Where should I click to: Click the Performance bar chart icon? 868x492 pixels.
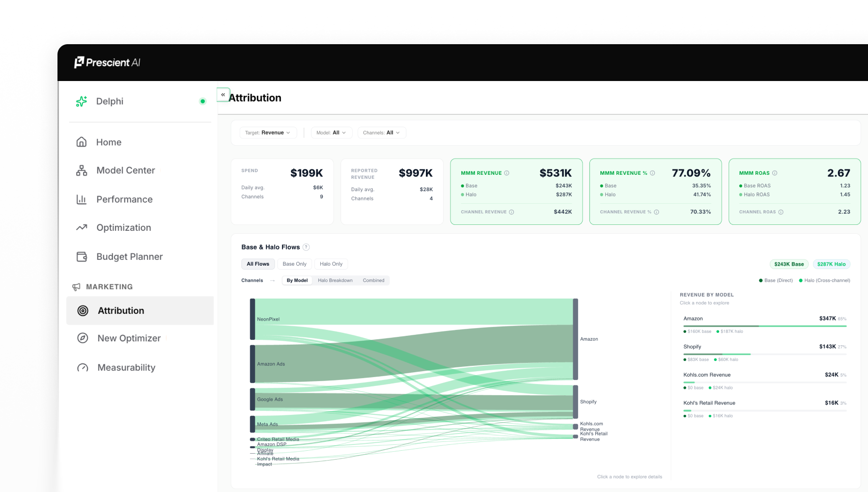(x=82, y=199)
